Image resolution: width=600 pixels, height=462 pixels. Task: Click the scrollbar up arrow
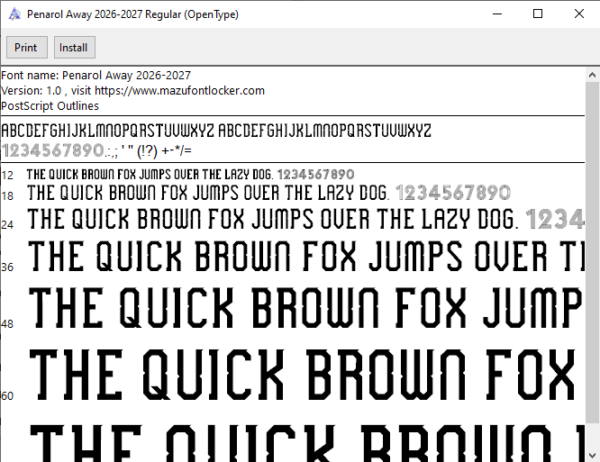[x=592, y=75]
